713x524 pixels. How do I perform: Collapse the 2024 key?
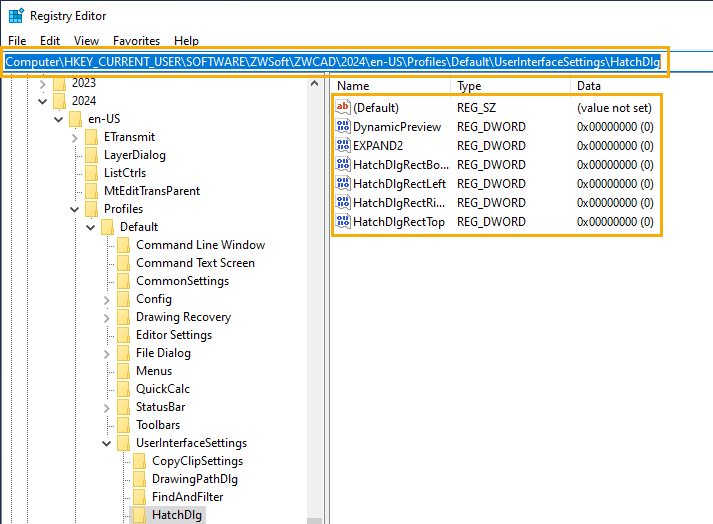tap(43, 101)
